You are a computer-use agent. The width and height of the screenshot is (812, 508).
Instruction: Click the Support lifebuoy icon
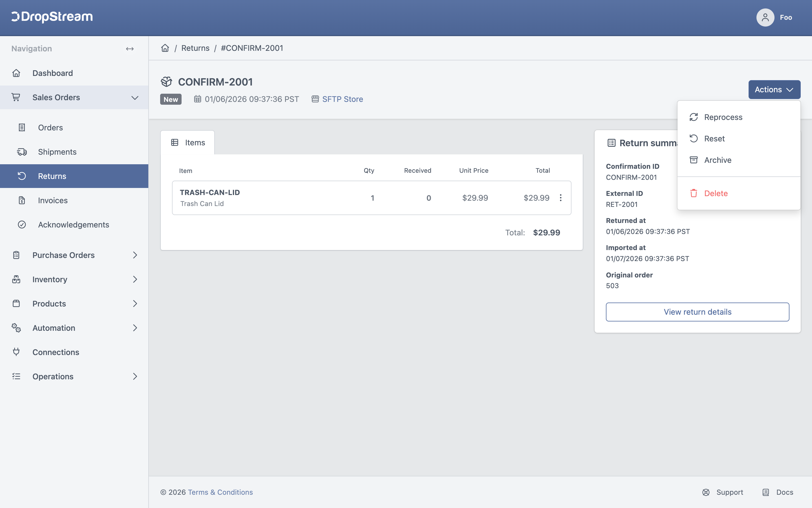coord(706,492)
